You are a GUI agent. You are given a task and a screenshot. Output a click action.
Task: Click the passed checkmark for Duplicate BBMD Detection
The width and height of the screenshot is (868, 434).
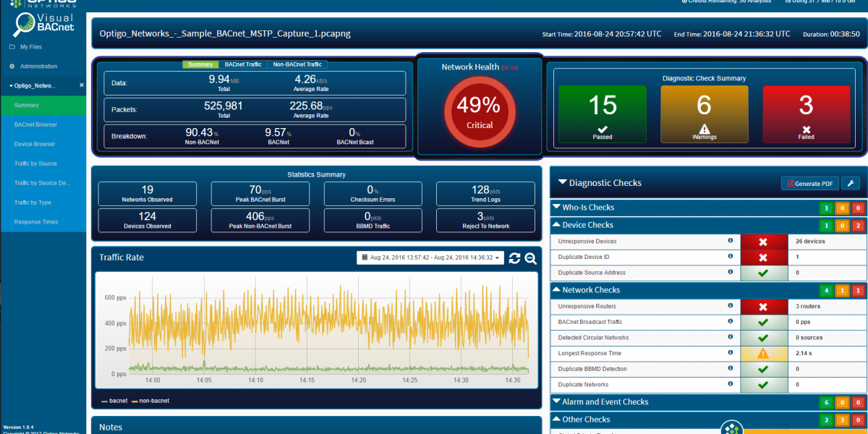point(762,370)
